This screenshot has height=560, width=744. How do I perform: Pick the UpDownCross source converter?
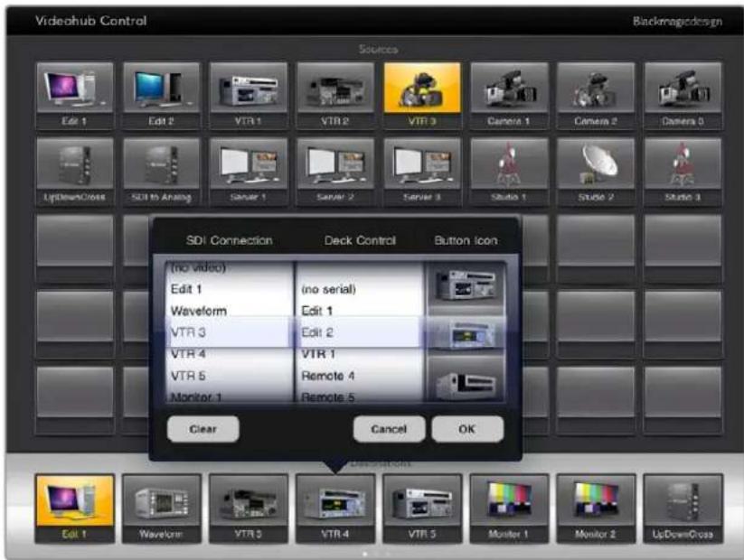75,172
